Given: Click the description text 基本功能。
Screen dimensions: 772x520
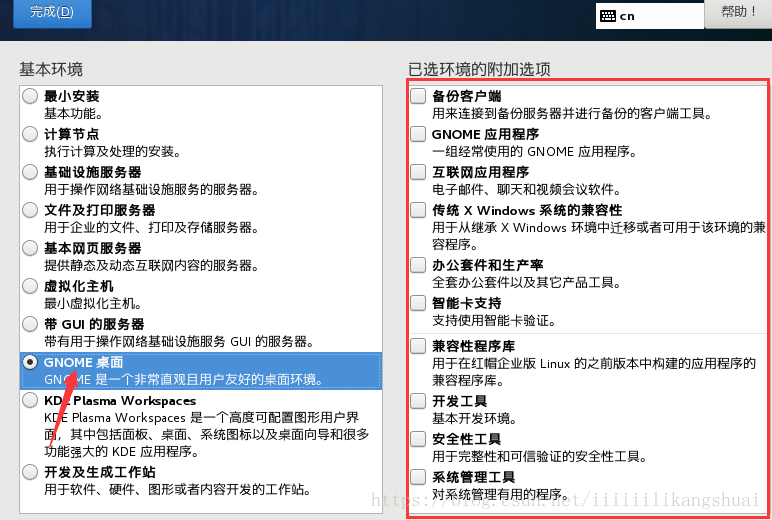Looking at the screenshot, I should pyautogui.click(x=73, y=113).
